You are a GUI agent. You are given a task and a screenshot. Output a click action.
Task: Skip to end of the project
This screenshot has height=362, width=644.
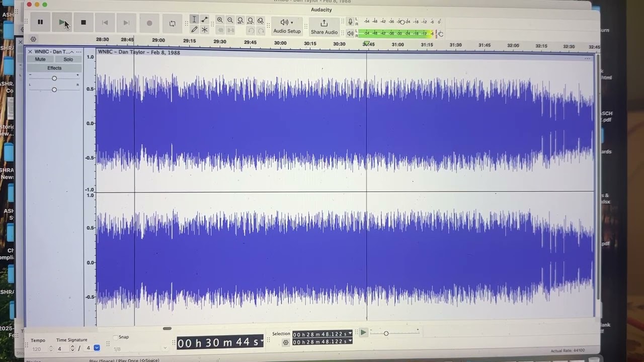127,22
